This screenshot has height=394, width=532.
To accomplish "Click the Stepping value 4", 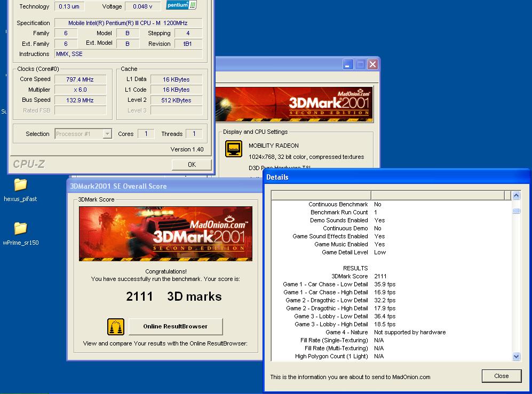I will [188, 33].
